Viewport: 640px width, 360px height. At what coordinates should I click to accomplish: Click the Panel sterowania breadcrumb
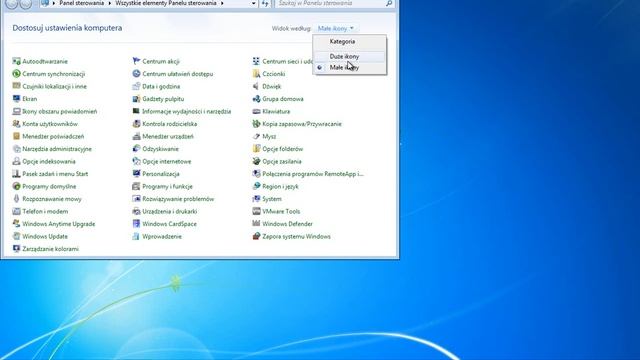(x=82, y=3)
